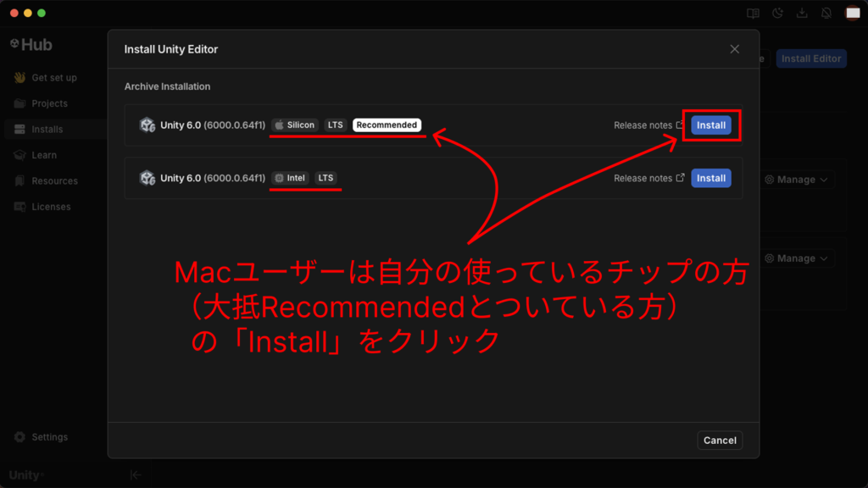Click Install for the Silicon Unity 6.0 version

point(710,125)
